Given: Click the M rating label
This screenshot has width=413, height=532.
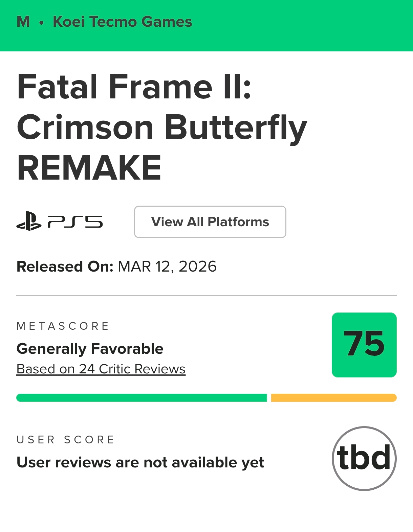Looking at the screenshot, I should tap(23, 22).
